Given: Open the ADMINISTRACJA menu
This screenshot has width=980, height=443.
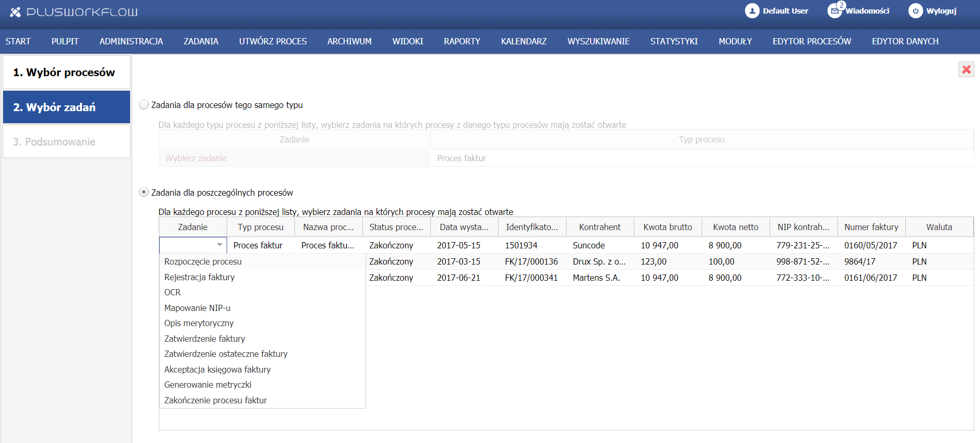Looking at the screenshot, I should [131, 41].
